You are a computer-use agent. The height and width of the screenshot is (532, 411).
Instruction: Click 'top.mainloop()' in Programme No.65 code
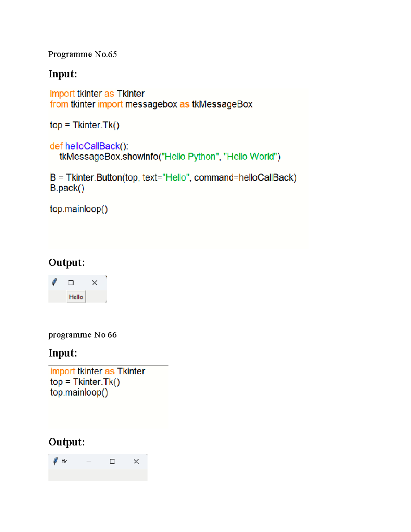tap(79, 209)
